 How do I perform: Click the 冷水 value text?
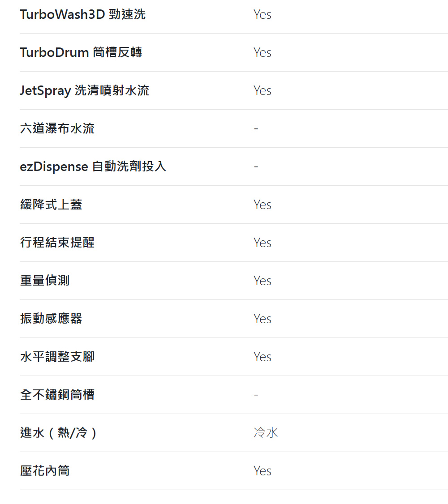pos(266,433)
